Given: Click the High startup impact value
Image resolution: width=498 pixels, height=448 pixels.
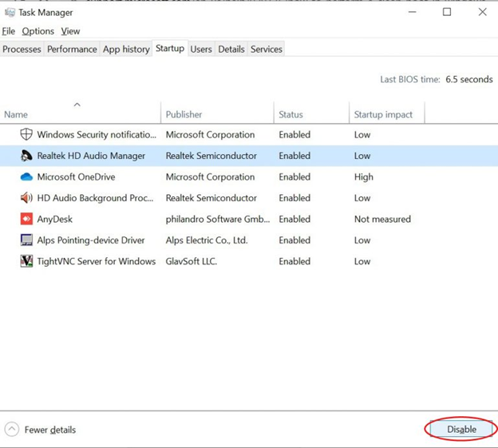Looking at the screenshot, I should [x=364, y=177].
